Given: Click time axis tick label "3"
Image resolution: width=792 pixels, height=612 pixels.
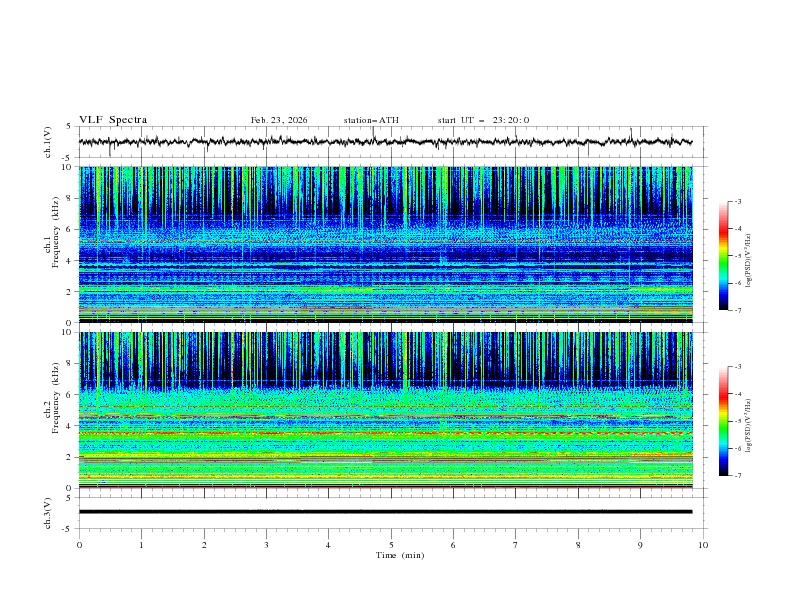Looking at the screenshot, I should (x=266, y=545).
